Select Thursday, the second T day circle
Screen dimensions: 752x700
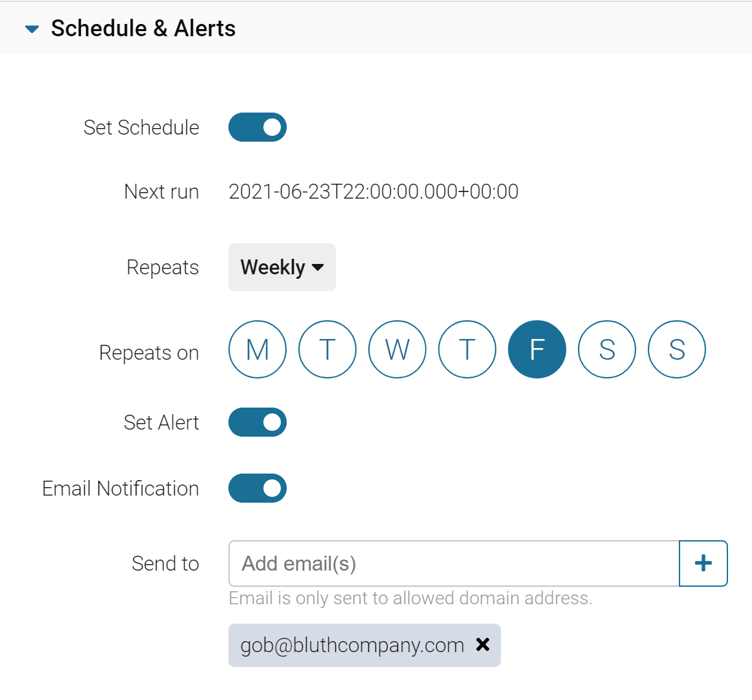[467, 349]
